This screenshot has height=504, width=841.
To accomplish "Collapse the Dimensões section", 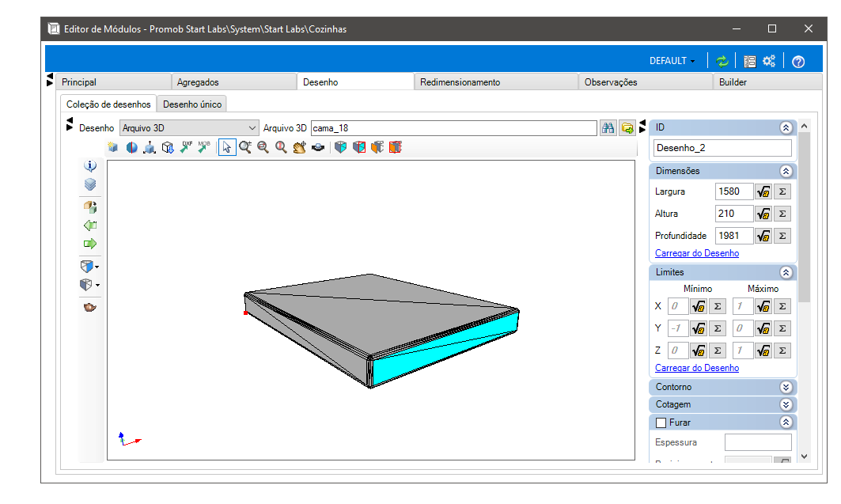I will click(x=786, y=171).
